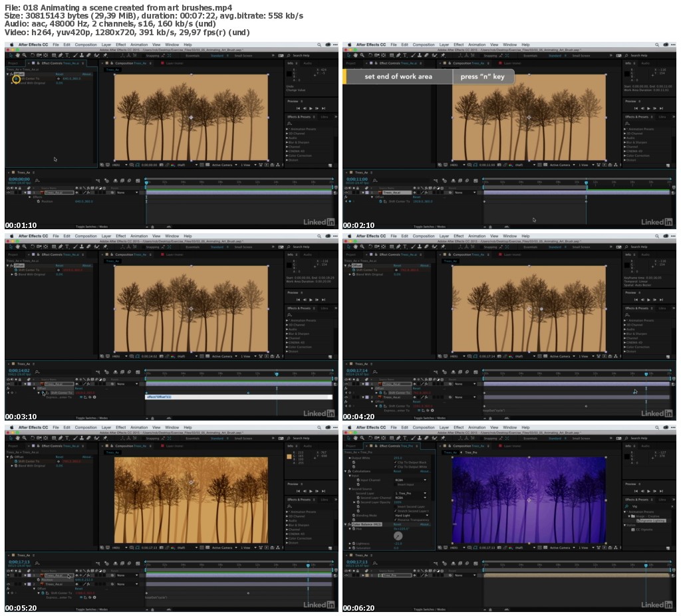The width and height of the screenshot is (681, 616).
Task: Open Blending Mode Hard Light dropdown, 00:06:20 frame
Action: pyautogui.click(x=412, y=515)
